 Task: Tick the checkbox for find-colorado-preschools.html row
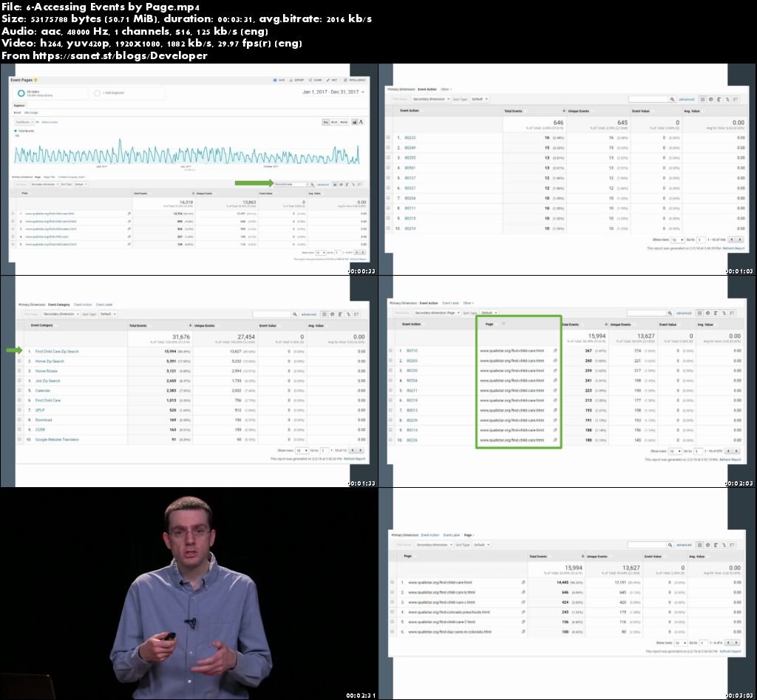392,611
